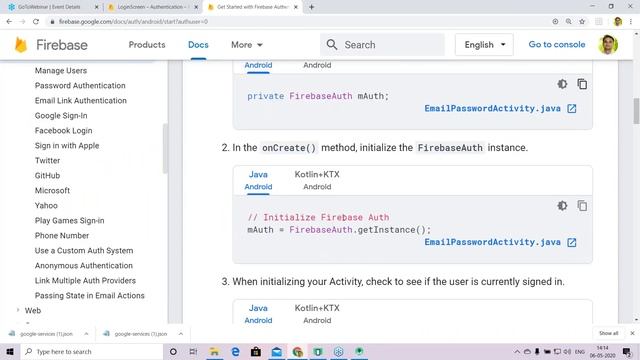Open external link icon after first EmailPasswordActivity.java
Image resolution: width=640 pixels, height=360 pixels.
pos(572,109)
